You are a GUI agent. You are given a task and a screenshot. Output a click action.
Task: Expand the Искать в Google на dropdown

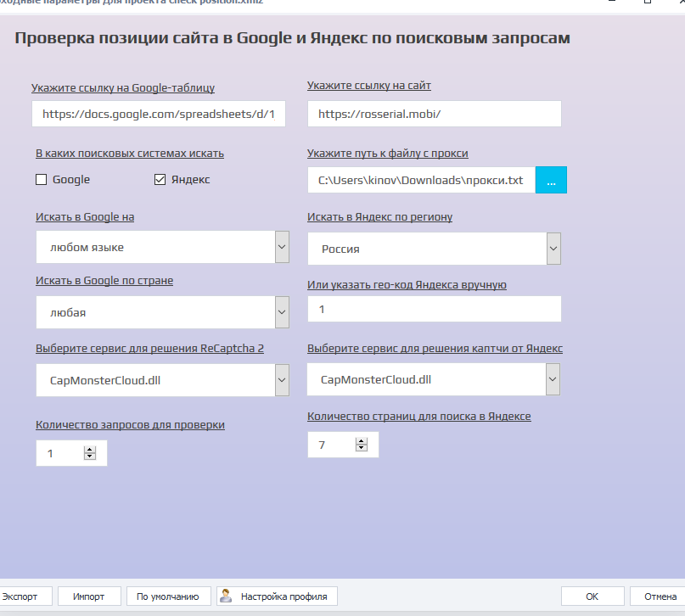[282, 247]
